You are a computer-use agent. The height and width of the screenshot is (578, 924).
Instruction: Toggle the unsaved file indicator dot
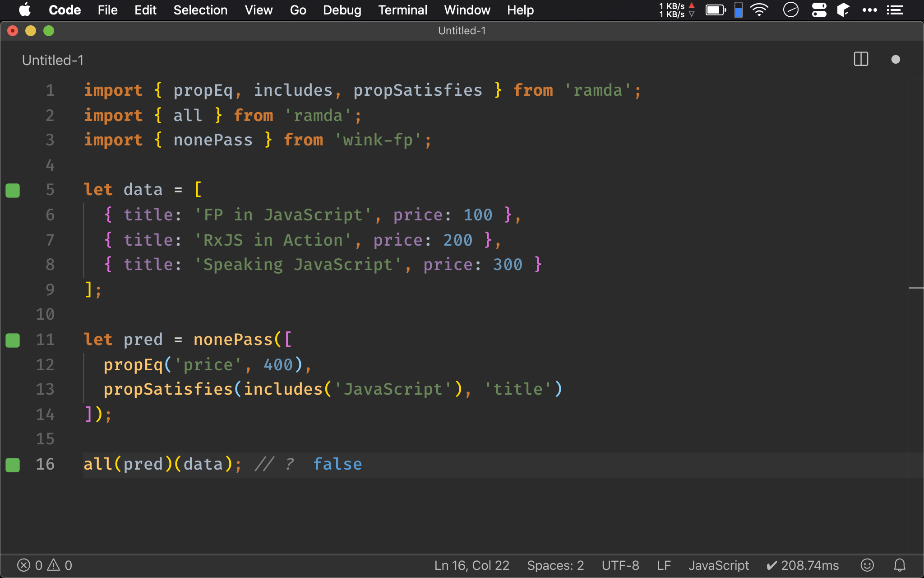[896, 59]
